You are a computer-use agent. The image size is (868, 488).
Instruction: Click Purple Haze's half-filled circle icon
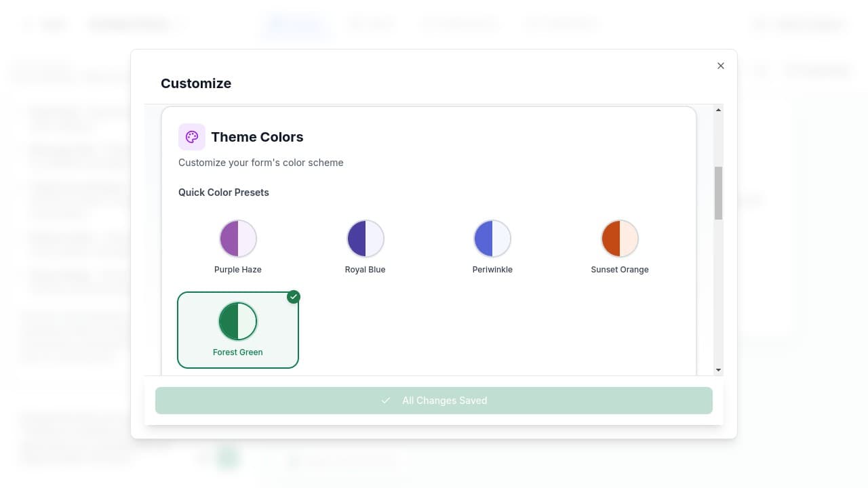238,238
